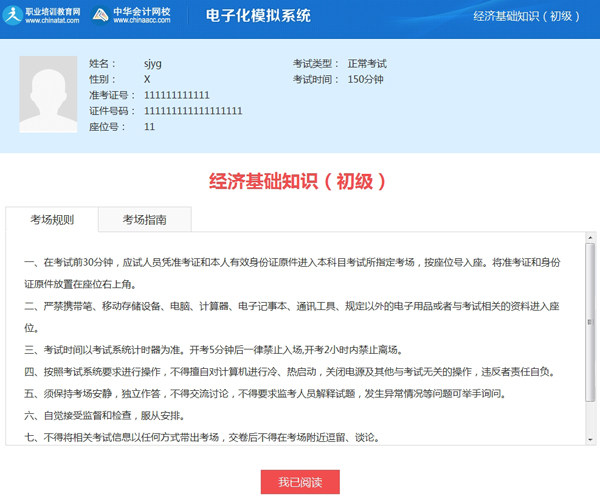Click rule 二 about 严禁携带笔
This screenshot has width=600, height=499.
point(292,317)
